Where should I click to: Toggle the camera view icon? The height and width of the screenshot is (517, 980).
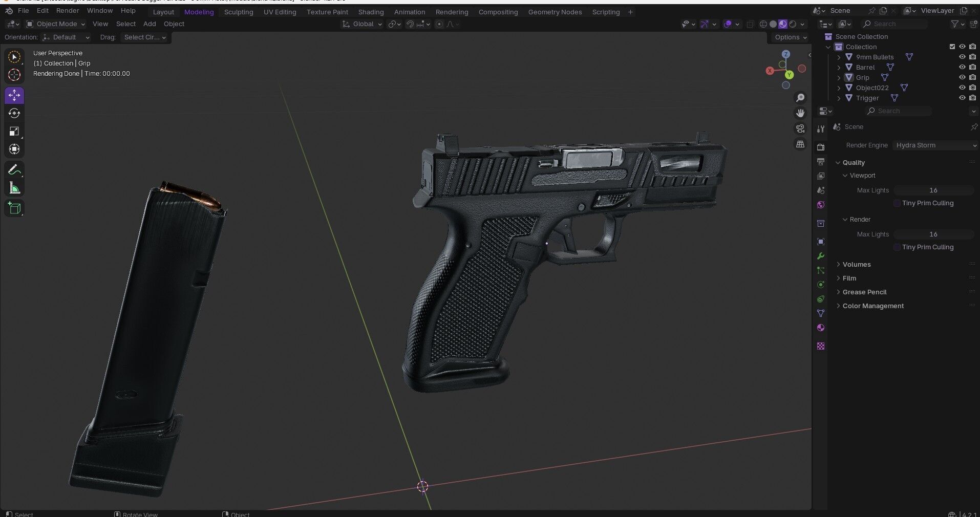click(x=800, y=128)
